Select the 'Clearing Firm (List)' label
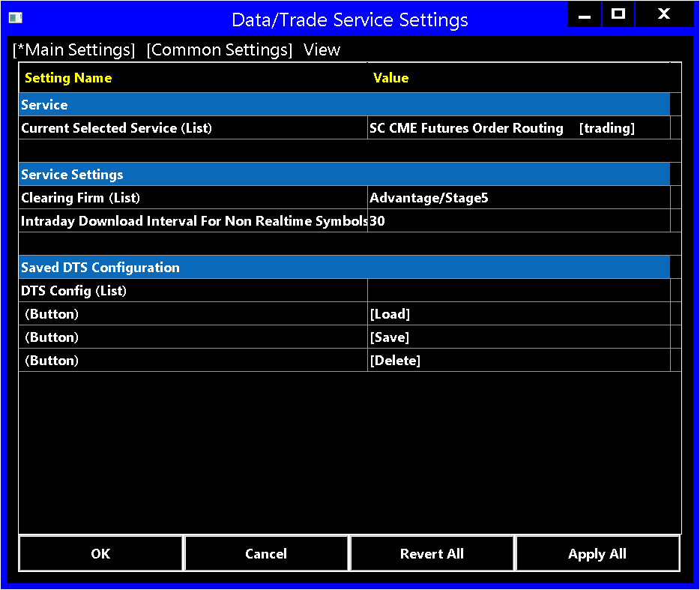The image size is (700, 590). (80, 197)
